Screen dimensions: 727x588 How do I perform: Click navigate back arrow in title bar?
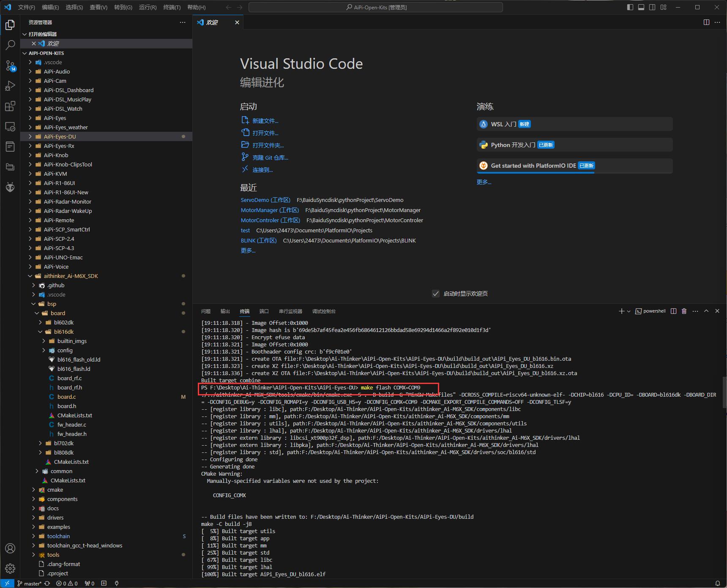(229, 7)
